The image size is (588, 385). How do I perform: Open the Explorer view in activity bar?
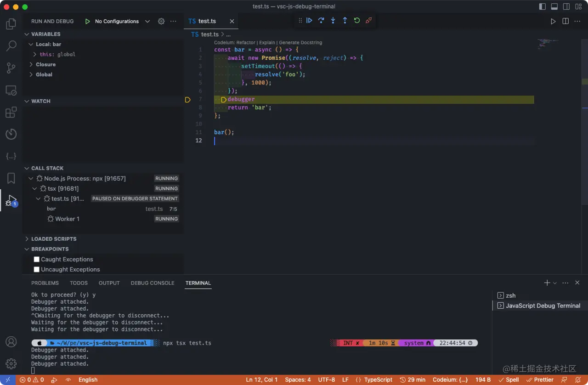(x=11, y=24)
